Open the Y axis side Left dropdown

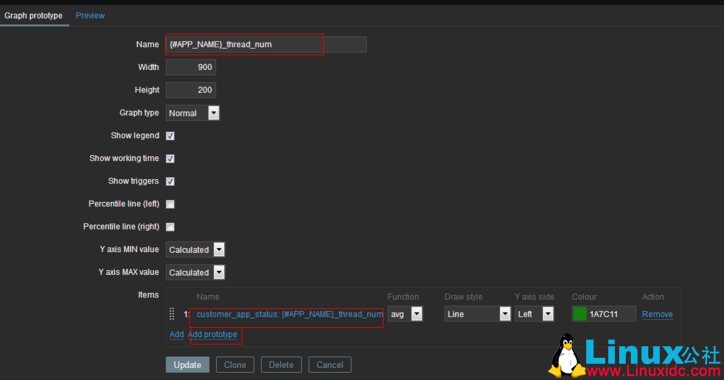[535, 314]
